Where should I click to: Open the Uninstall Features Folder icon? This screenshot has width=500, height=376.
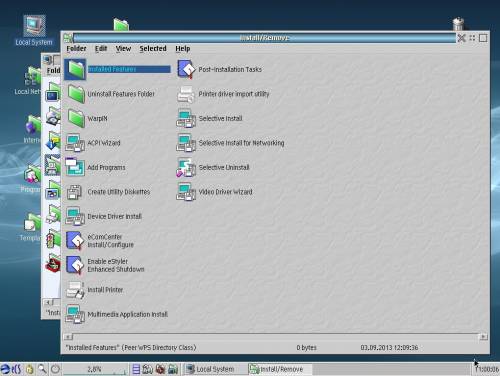coord(75,94)
